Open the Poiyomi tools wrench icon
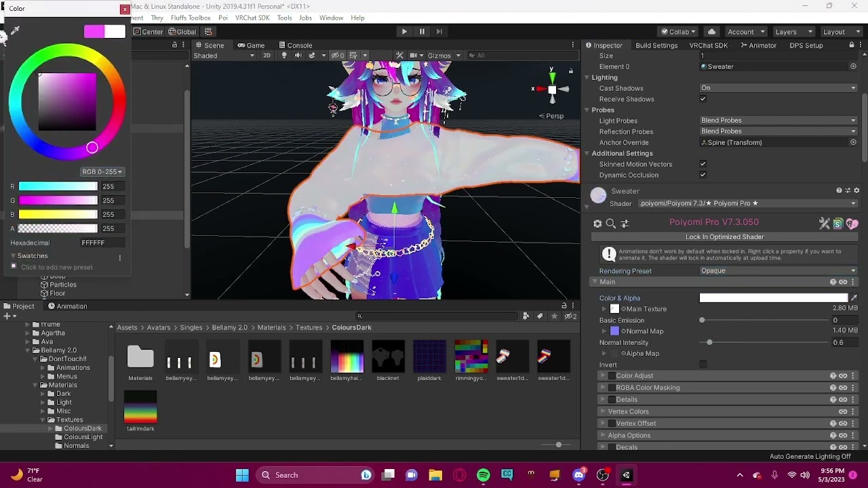868x488 pixels. tap(825, 223)
